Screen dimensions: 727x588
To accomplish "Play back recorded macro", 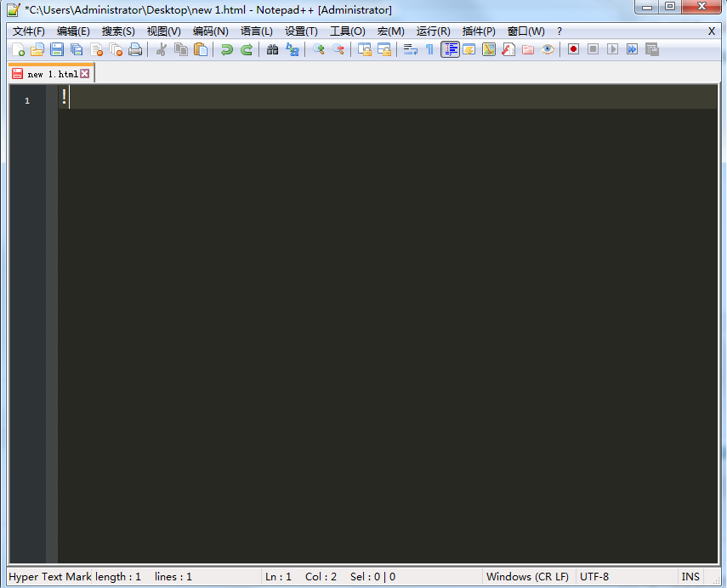I will [x=612, y=49].
